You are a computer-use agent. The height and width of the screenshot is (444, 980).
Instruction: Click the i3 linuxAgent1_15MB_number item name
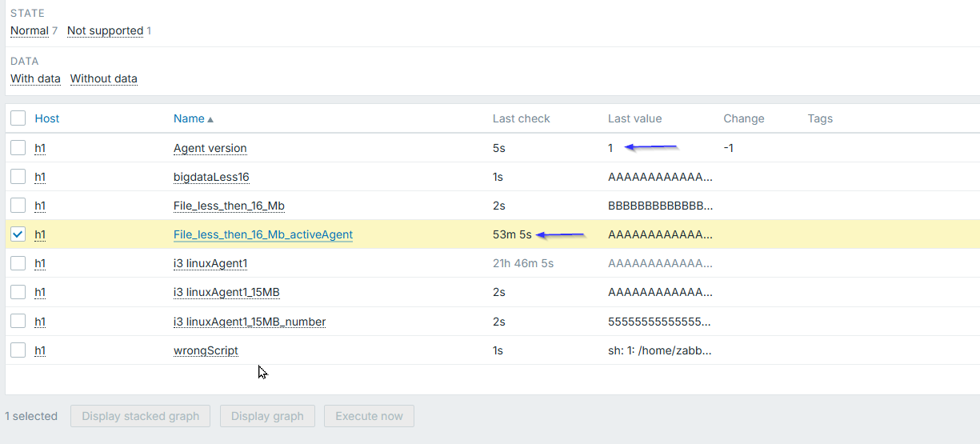point(249,322)
